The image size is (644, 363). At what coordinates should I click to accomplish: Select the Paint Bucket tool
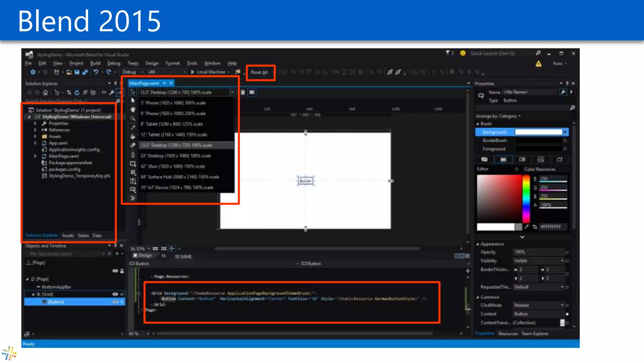(133, 136)
